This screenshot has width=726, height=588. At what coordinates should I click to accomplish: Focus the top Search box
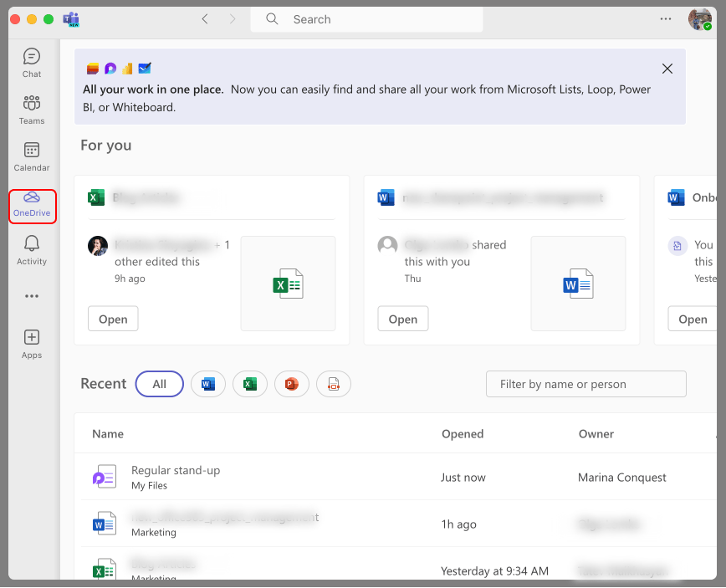[x=366, y=19]
